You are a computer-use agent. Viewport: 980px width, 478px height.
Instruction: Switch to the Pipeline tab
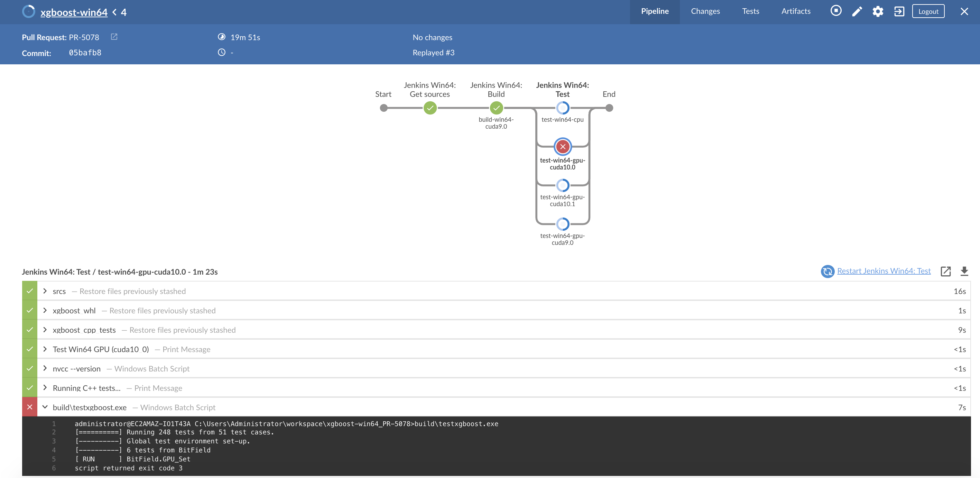(x=654, y=11)
